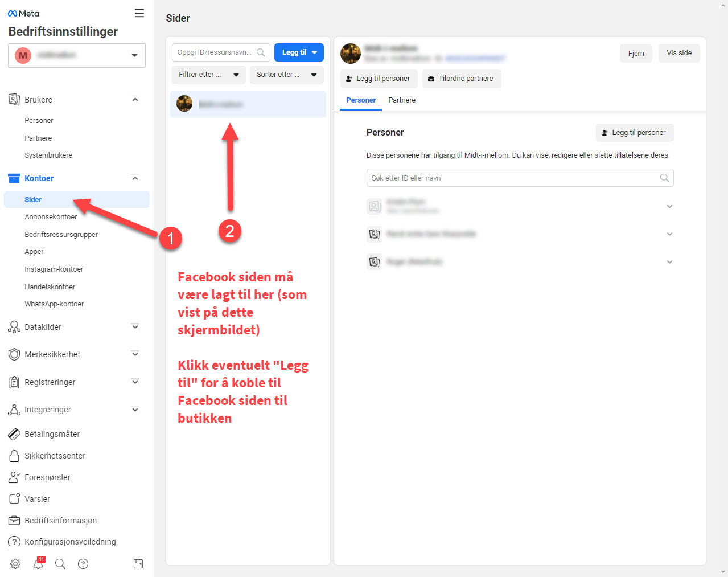Click the Datakilder icon
This screenshot has width=728, height=577.
(x=14, y=327)
